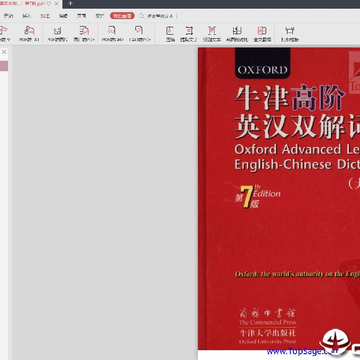Select the red highlighted special features tab
The width and height of the screenshot is (360, 360).
click(x=122, y=16)
